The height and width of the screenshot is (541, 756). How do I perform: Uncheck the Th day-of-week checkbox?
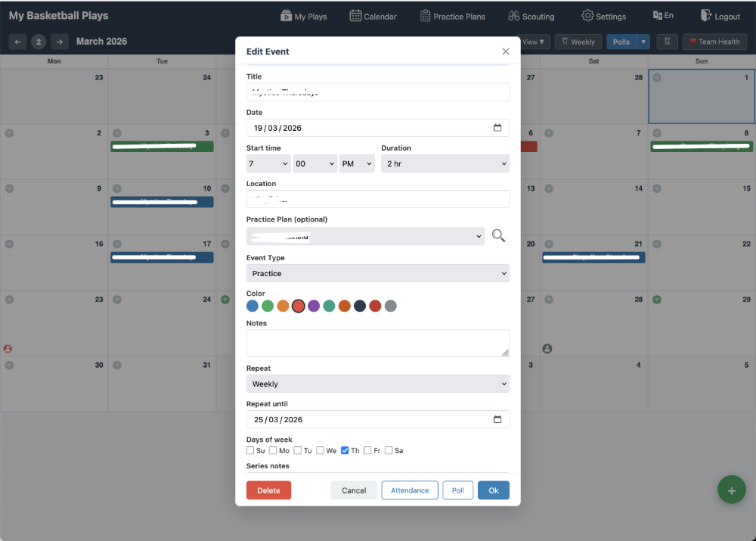pos(345,450)
